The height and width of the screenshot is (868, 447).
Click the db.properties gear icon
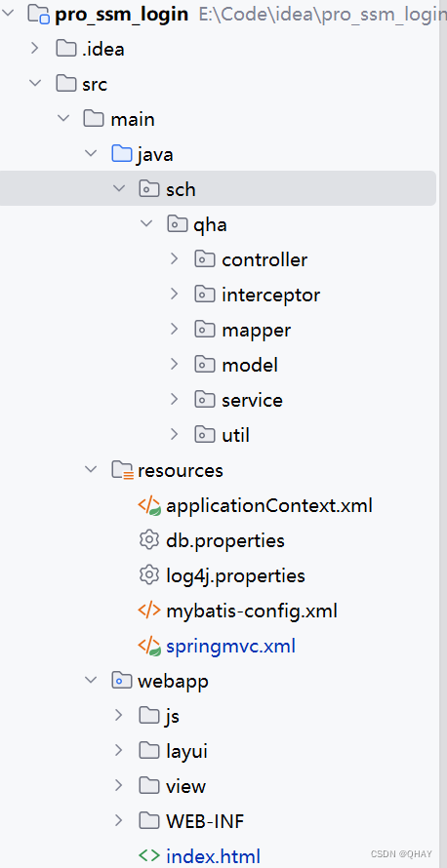pos(149,540)
